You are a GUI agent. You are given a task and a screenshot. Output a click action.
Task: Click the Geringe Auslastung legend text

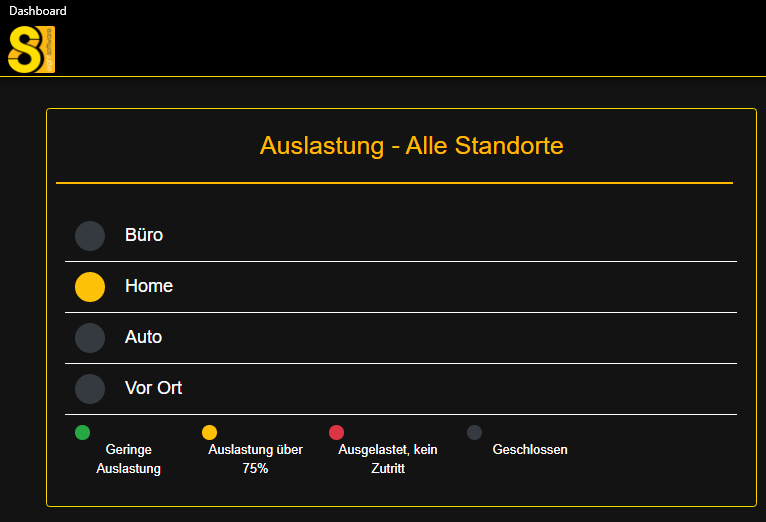click(x=128, y=459)
